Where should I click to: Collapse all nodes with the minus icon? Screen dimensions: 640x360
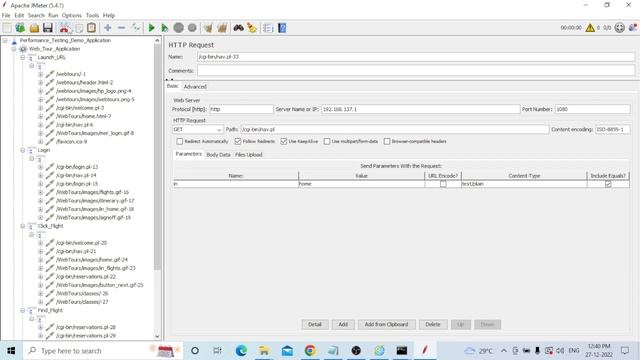tap(121, 28)
